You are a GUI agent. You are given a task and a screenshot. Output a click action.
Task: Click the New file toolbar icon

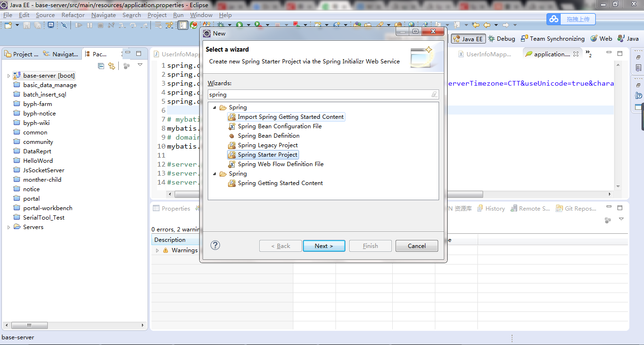8,25
